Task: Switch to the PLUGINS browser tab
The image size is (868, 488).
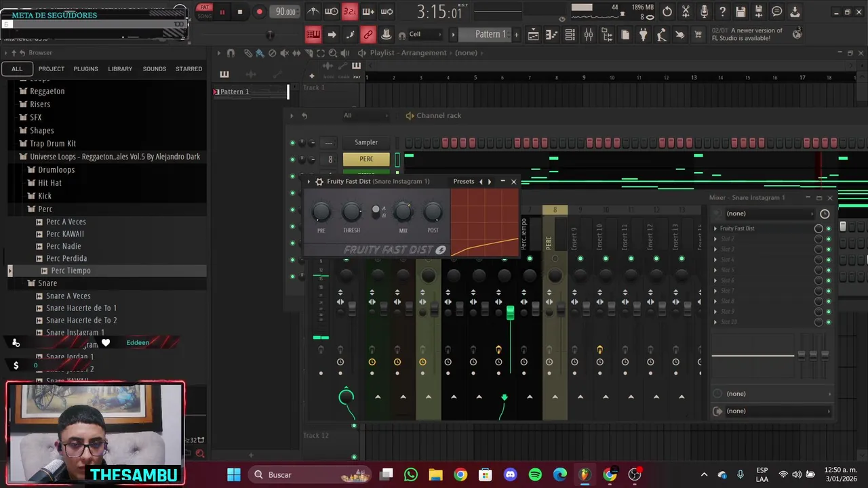Action: point(85,69)
